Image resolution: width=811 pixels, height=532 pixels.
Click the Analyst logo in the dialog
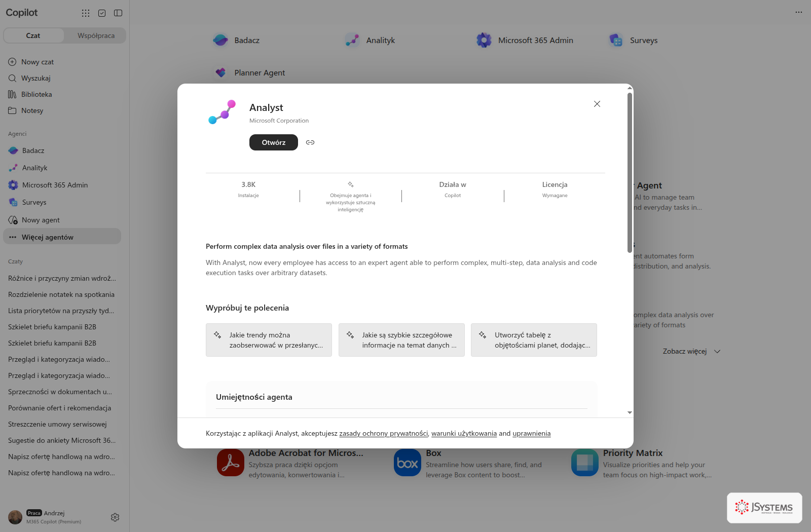222,112
